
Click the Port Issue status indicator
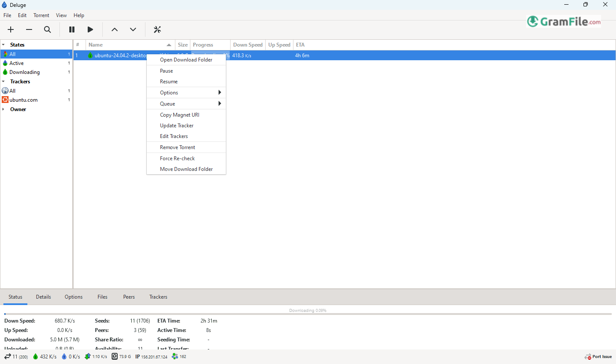(x=598, y=357)
